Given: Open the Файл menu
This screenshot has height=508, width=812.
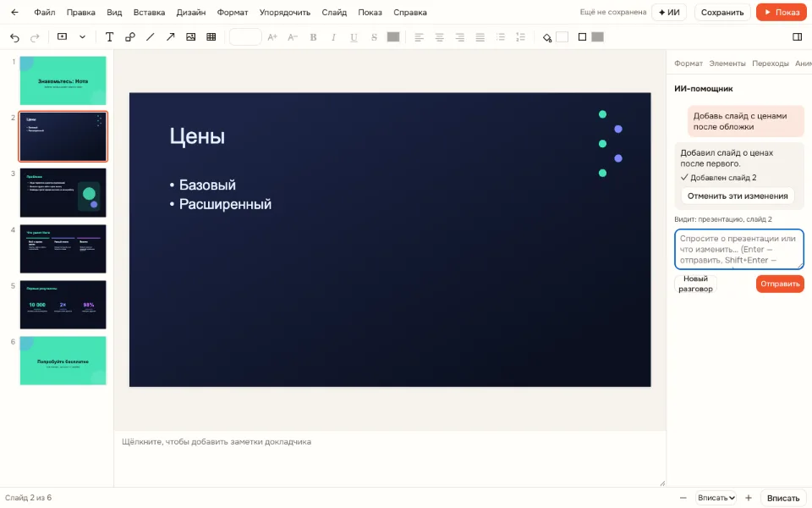Looking at the screenshot, I should (45, 13).
